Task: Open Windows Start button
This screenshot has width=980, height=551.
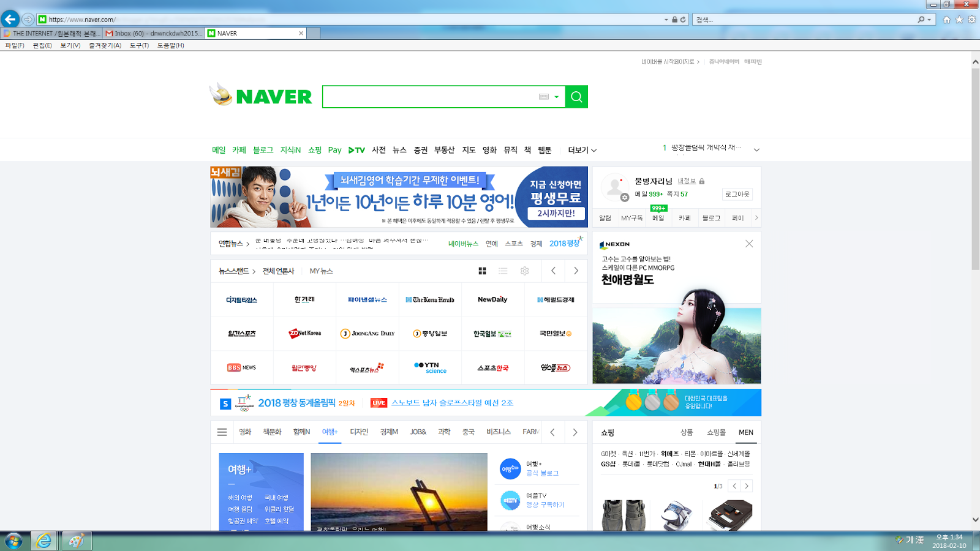Action: pyautogui.click(x=13, y=541)
